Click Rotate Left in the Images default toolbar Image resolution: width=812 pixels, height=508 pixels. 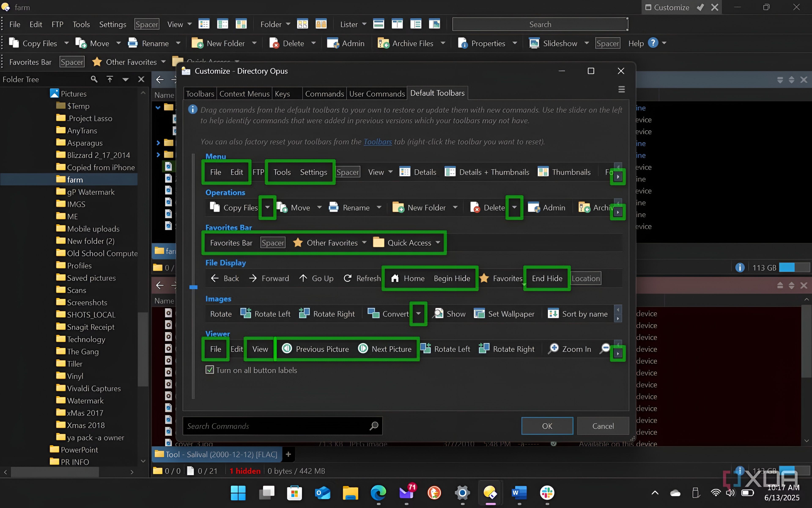(266, 313)
